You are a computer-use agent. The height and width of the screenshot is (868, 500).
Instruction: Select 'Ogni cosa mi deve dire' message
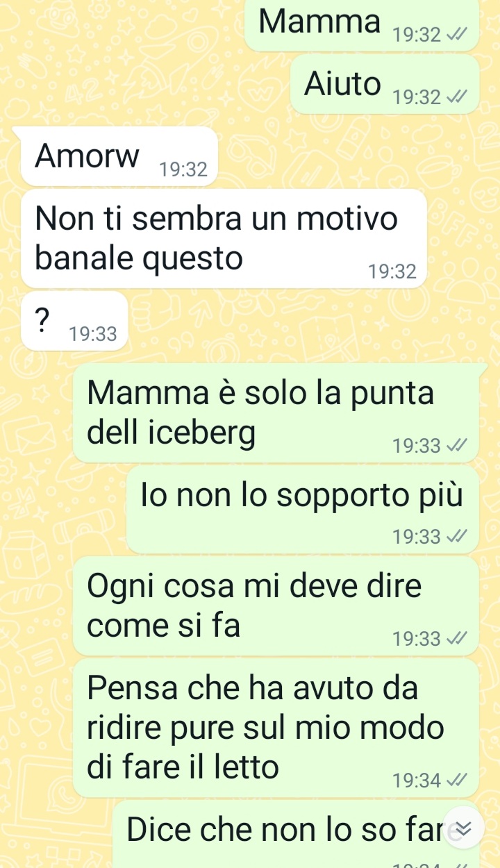pos(276,606)
